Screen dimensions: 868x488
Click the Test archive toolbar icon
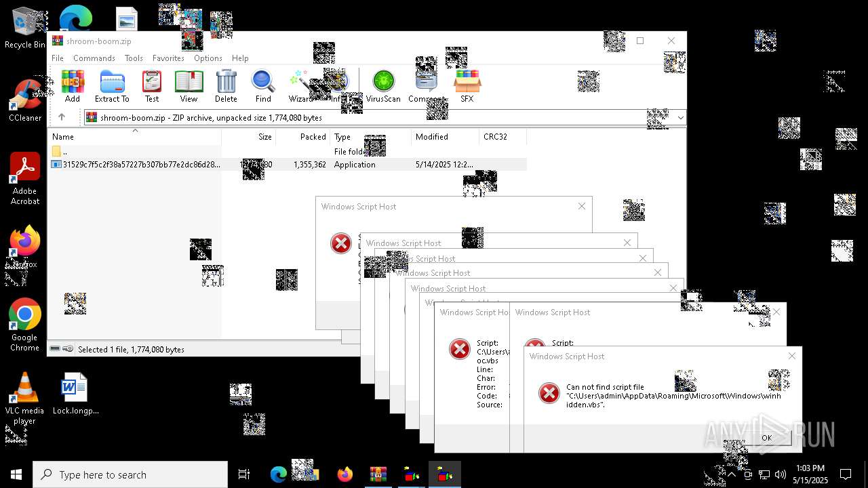(x=152, y=86)
